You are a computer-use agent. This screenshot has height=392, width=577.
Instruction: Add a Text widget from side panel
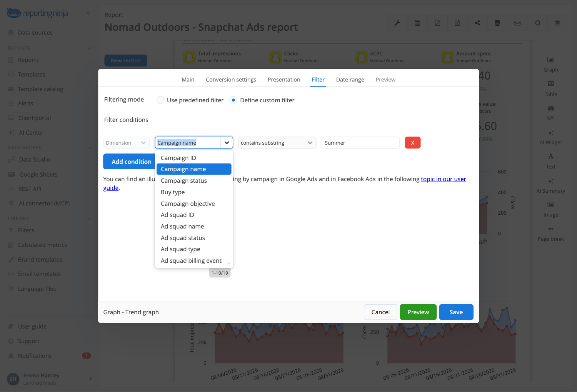[x=551, y=161]
